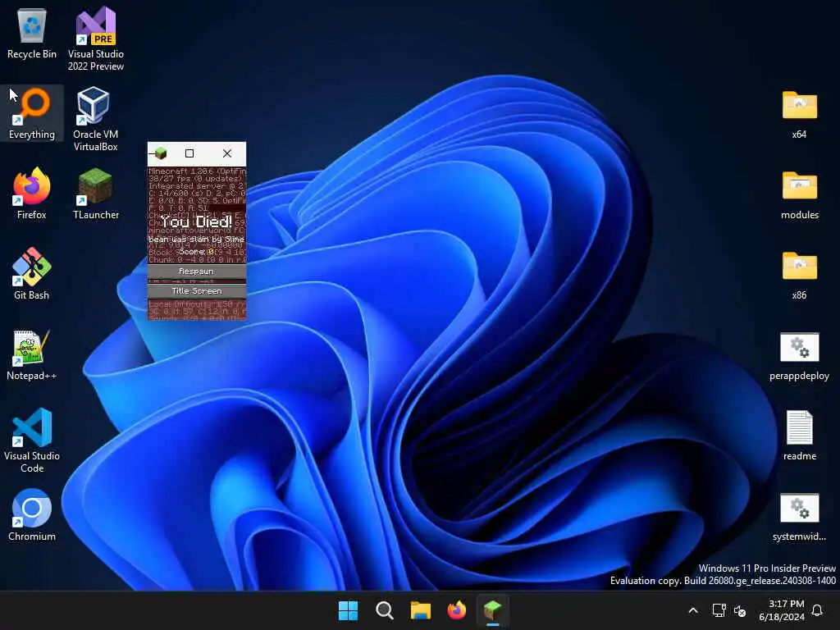Image resolution: width=840 pixels, height=630 pixels.
Task: Open the network status tray icon
Action: point(719,610)
